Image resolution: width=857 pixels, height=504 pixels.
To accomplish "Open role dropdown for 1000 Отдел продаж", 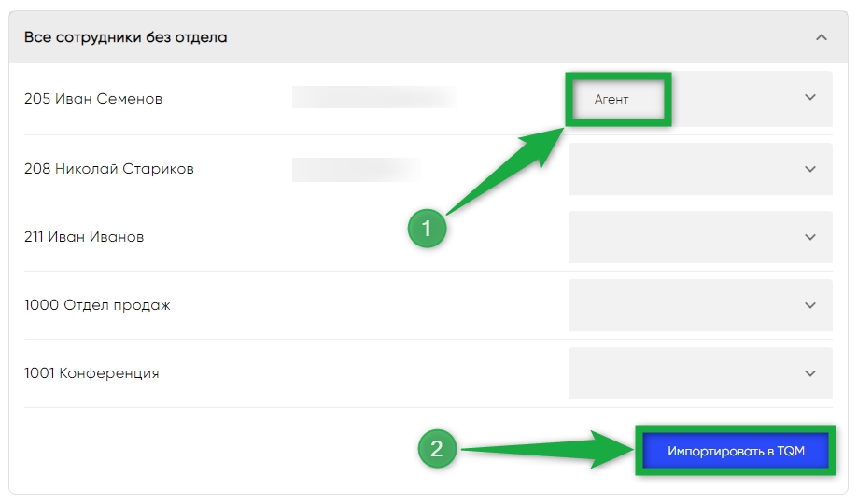I will pyautogui.click(x=700, y=305).
